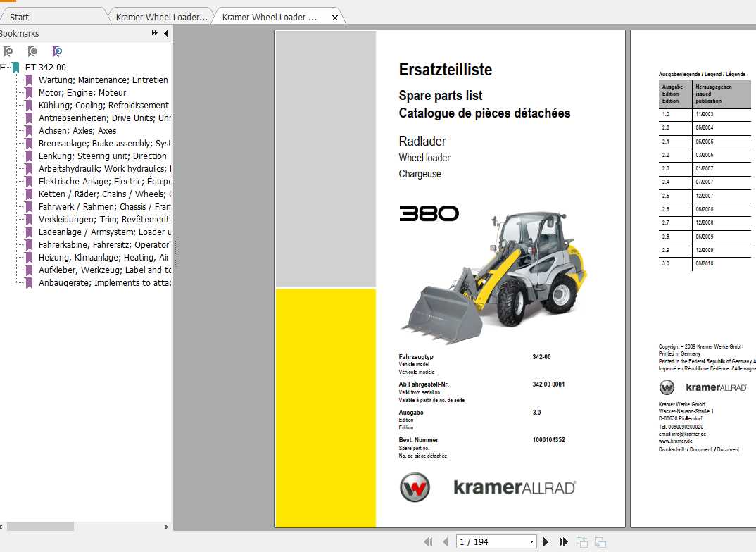Go to the first page

tap(428, 542)
